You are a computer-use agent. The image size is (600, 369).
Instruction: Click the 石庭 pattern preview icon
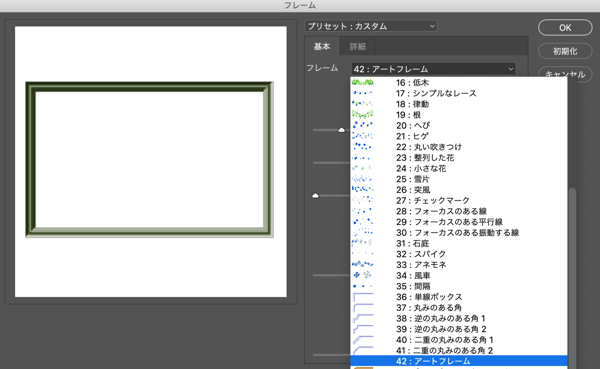[362, 242]
